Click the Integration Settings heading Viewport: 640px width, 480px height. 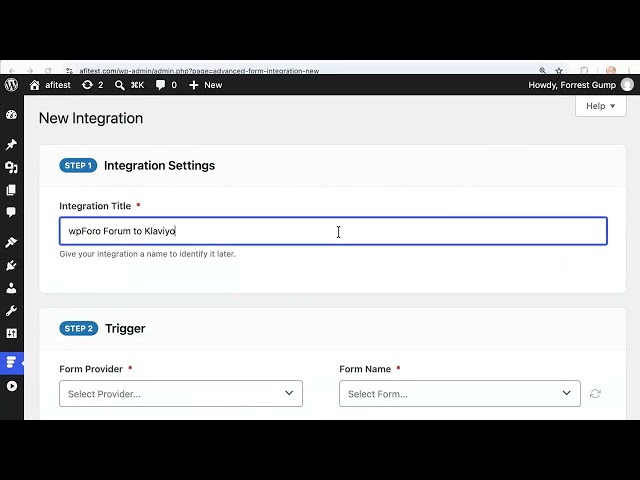click(160, 165)
